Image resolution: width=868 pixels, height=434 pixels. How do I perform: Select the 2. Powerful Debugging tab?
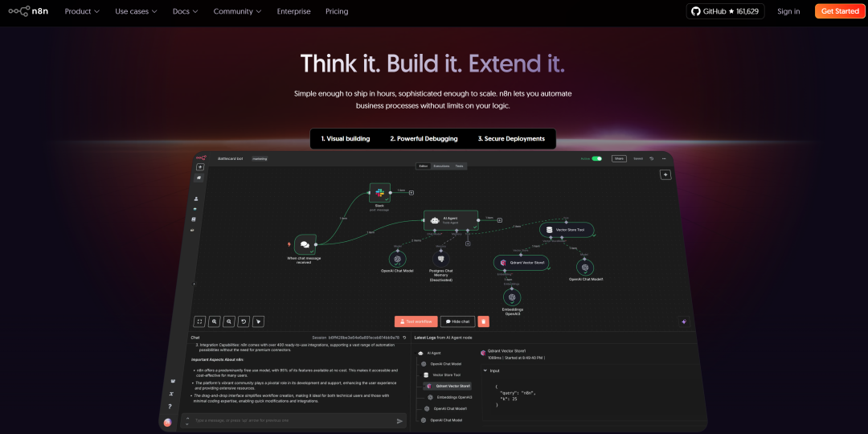pos(424,139)
